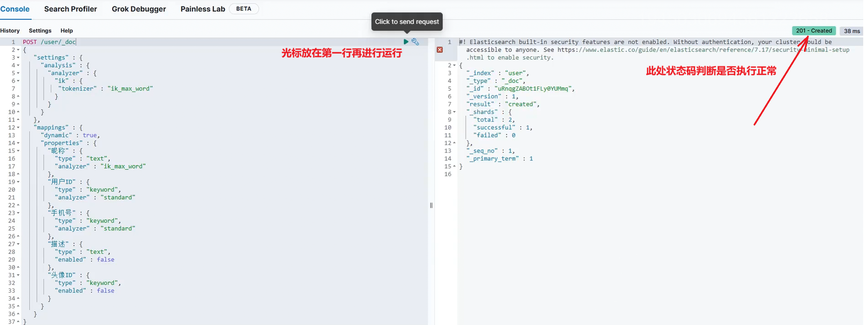Collapse the "analysis" block fold arrow

click(x=18, y=65)
